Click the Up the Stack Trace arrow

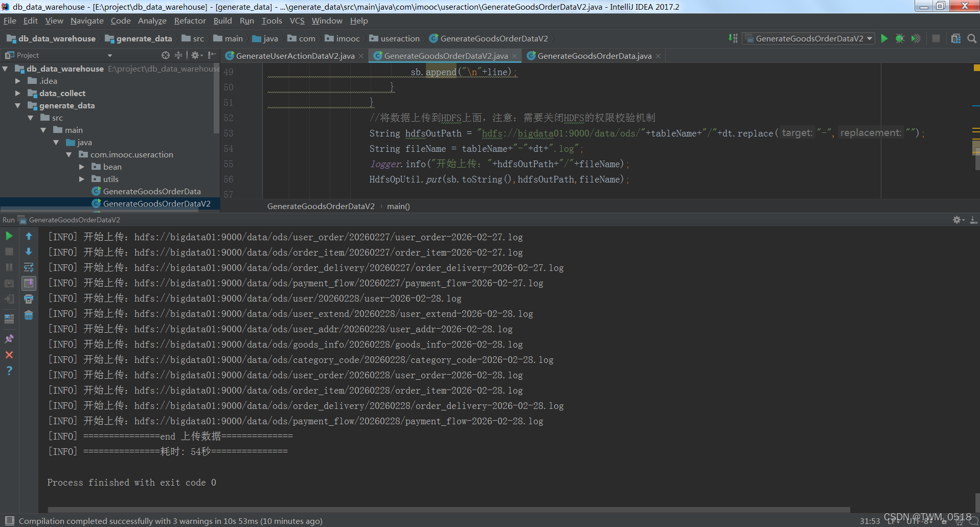29,236
